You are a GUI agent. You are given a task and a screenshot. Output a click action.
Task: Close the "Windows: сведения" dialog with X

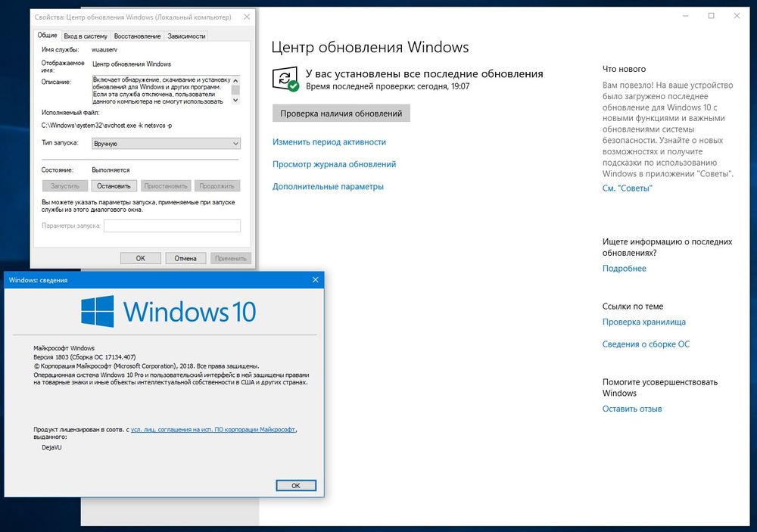315,280
